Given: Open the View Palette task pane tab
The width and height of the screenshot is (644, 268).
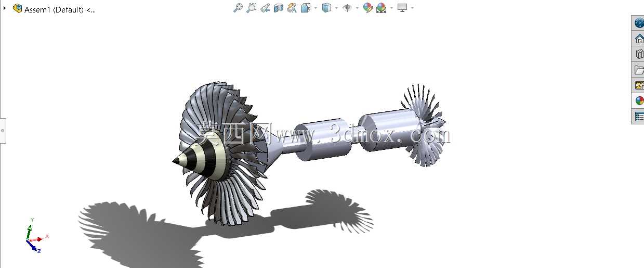Looking at the screenshot, I should click(x=639, y=85).
